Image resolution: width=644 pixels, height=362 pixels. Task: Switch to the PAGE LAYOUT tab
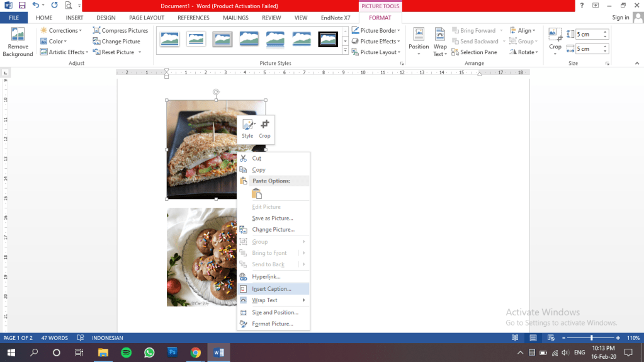coord(146,18)
